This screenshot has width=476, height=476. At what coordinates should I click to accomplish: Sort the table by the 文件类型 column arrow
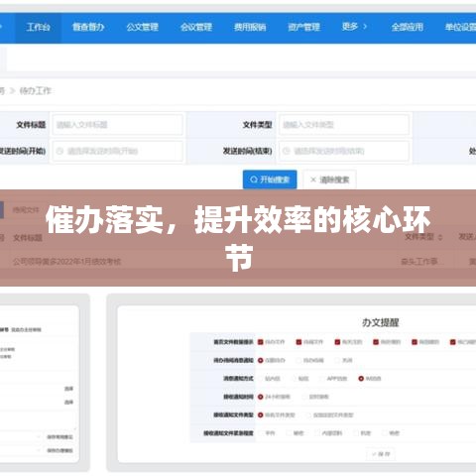[x=440, y=237]
